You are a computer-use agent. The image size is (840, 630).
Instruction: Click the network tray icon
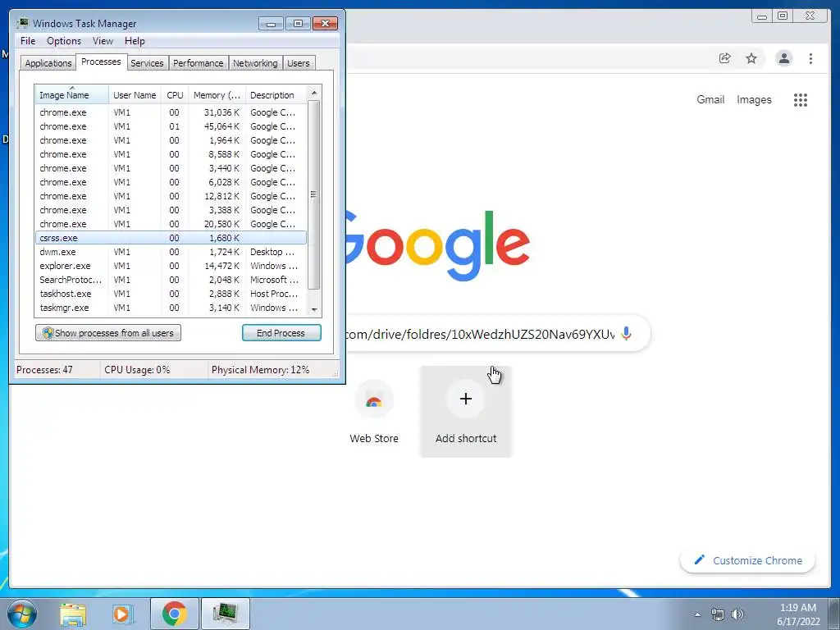click(717, 614)
